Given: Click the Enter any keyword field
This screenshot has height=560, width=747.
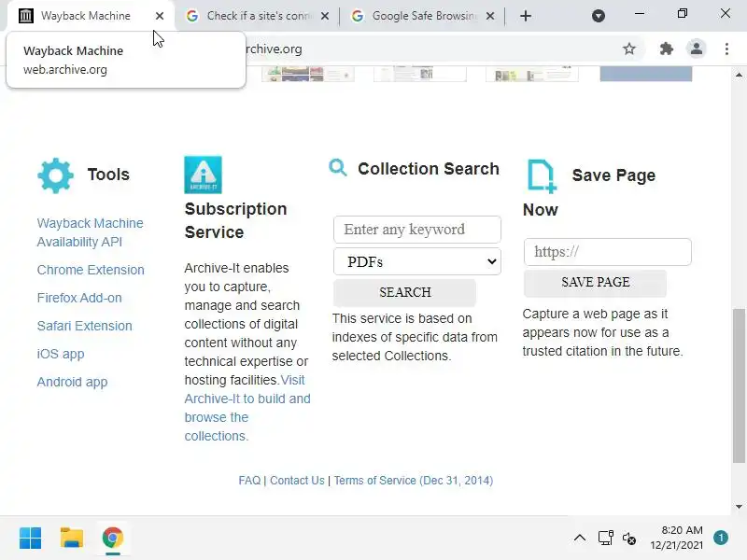Looking at the screenshot, I should click(416, 229).
